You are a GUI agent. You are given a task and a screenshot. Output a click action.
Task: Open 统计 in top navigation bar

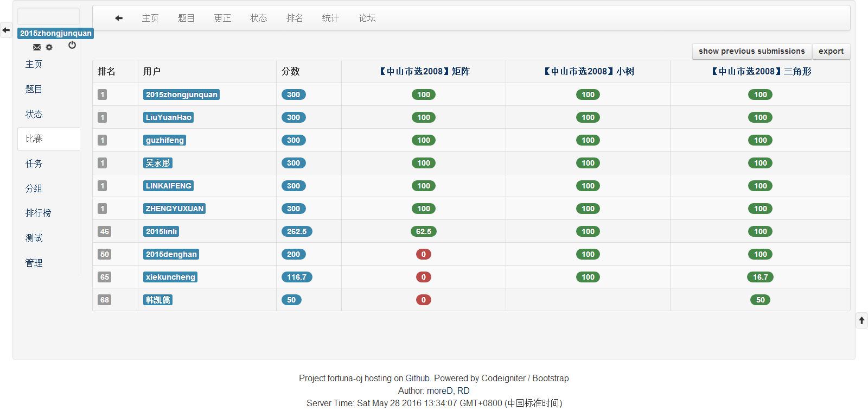click(330, 18)
